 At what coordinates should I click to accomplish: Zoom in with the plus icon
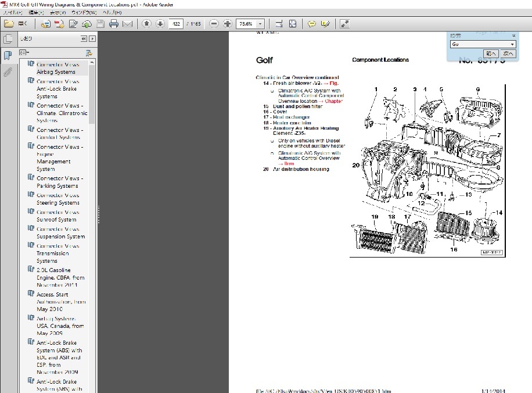coord(227,23)
